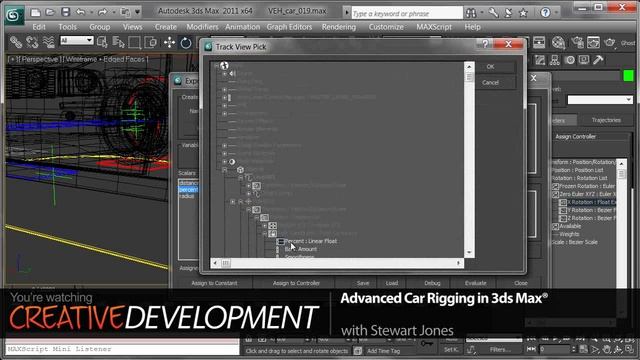This screenshot has width=640, height=360.
Task: Select 'Percent : Linear Float' track in tree
Action: point(311,241)
